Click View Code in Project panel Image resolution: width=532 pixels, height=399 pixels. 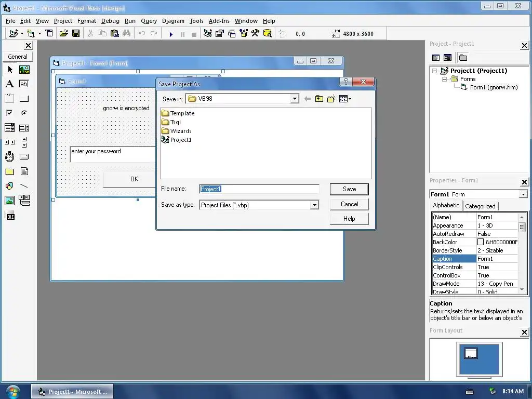(436, 58)
